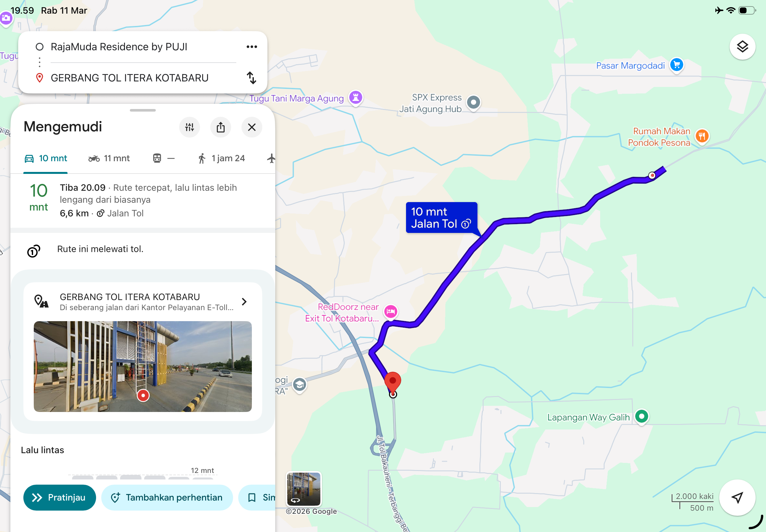Select the driving 10 mnt tab
Image resolution: width=766 pixels, height=532 pixels.
click(46, 158)
